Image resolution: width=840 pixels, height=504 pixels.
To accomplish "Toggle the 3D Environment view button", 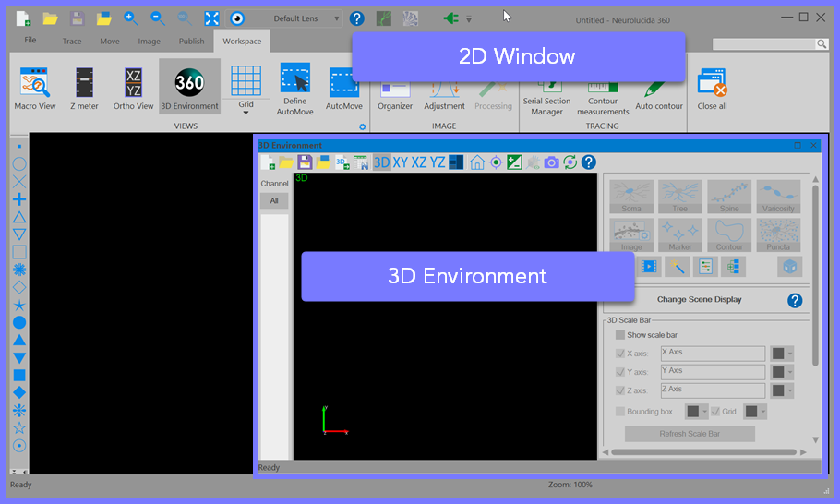I will [189, 87].
